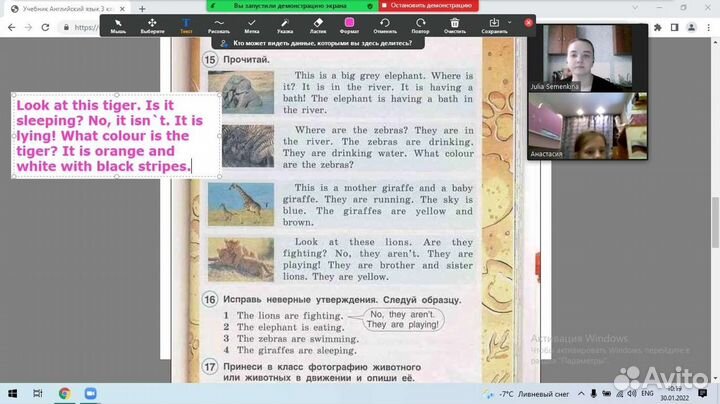Click Отменить to undo last annotation
Viewport: 720px width, 404px height.
coord(385,25)
